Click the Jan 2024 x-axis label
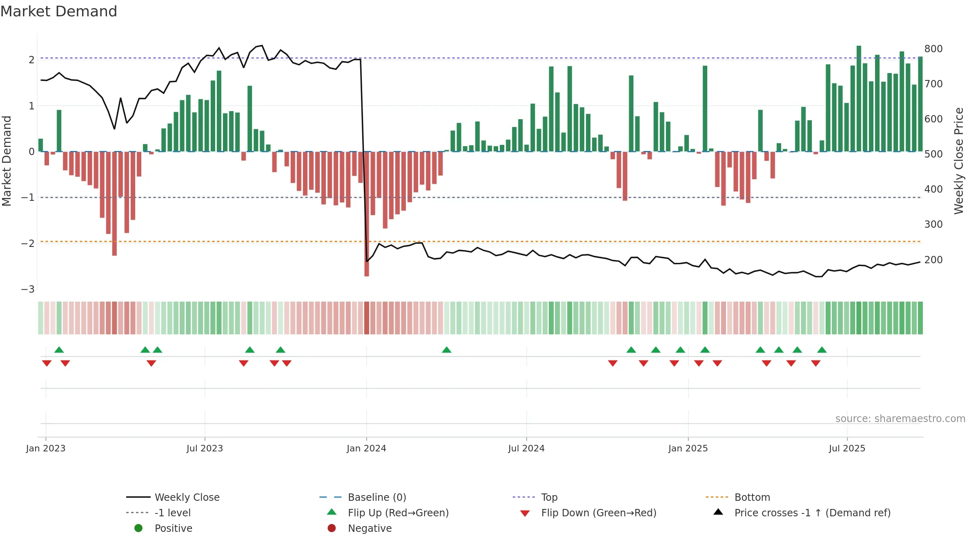This screenshot has width=980, height=551. tap(366, 448)
